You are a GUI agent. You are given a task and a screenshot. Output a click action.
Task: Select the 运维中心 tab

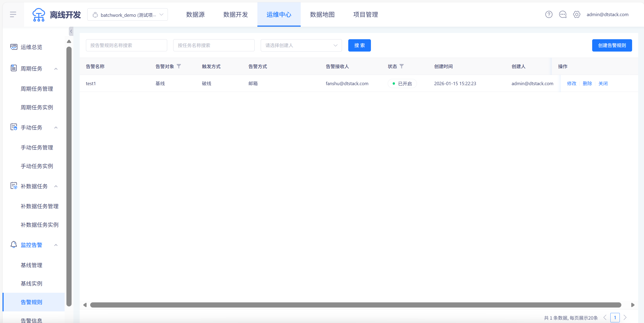[279, 15]
